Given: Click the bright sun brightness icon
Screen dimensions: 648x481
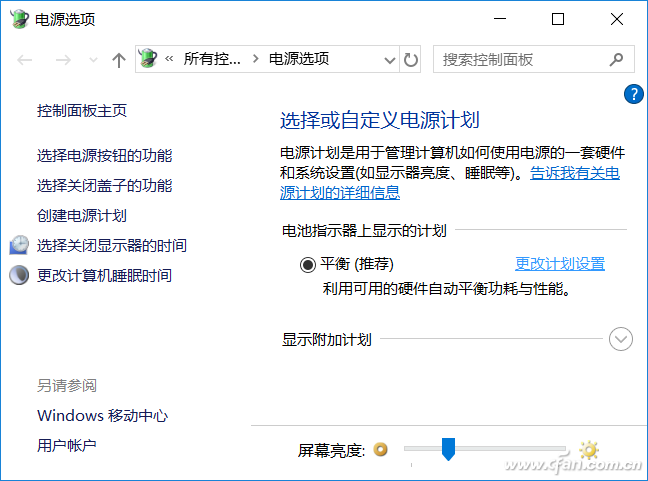Looking at the screenshot, I should point(589,450).
